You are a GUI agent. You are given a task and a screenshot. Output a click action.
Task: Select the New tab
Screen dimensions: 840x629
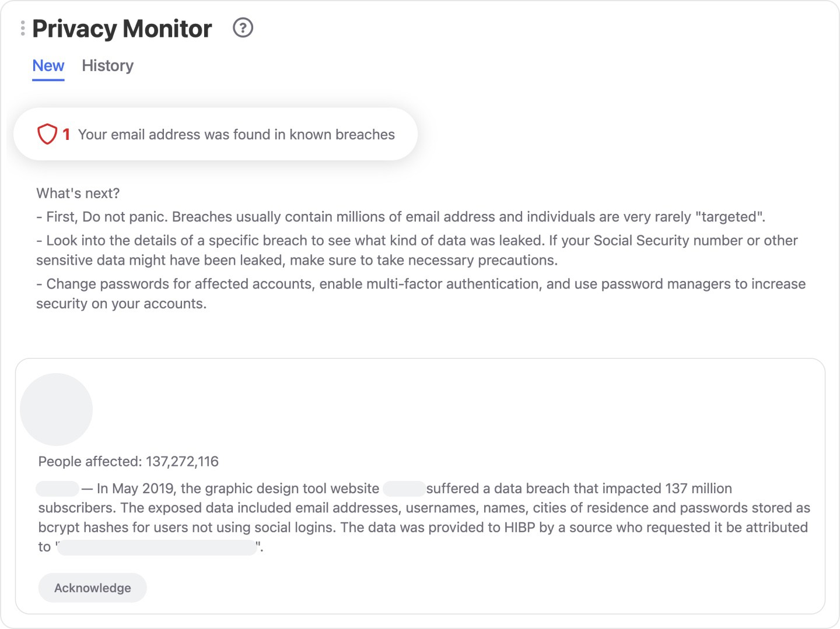48,66
